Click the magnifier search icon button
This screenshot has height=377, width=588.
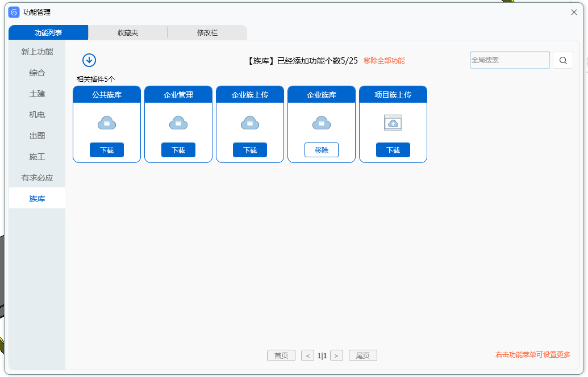pos(562,61)
